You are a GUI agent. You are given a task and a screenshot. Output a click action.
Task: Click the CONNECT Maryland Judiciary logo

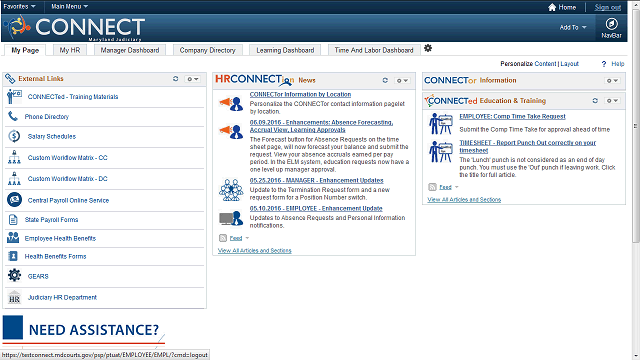pyautogui.click(x=74, y=28)
